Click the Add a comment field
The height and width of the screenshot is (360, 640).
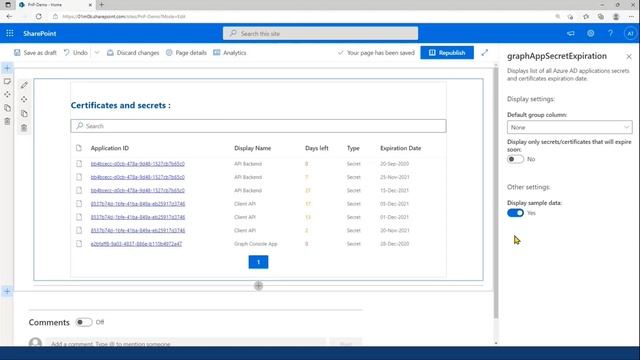(x=186, y=344)
